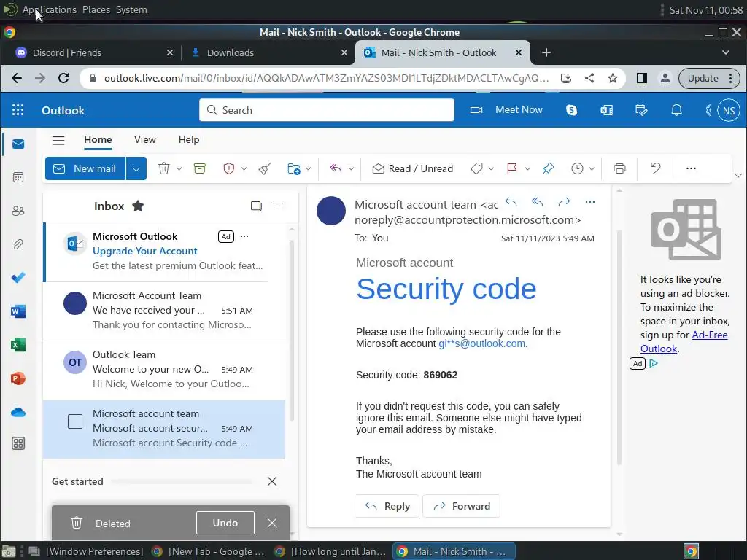Image resolution: width=747 pixels, height=560 pixels.
Task: Launch PowerPoint from the sidebar
Action: (18, 378)
